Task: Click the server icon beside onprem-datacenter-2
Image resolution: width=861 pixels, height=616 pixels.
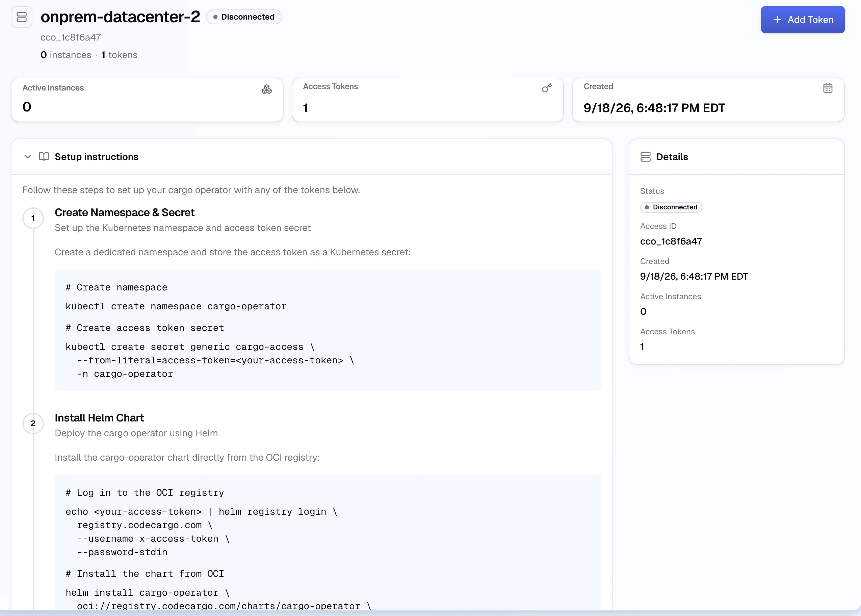Action: pos(22,17)
